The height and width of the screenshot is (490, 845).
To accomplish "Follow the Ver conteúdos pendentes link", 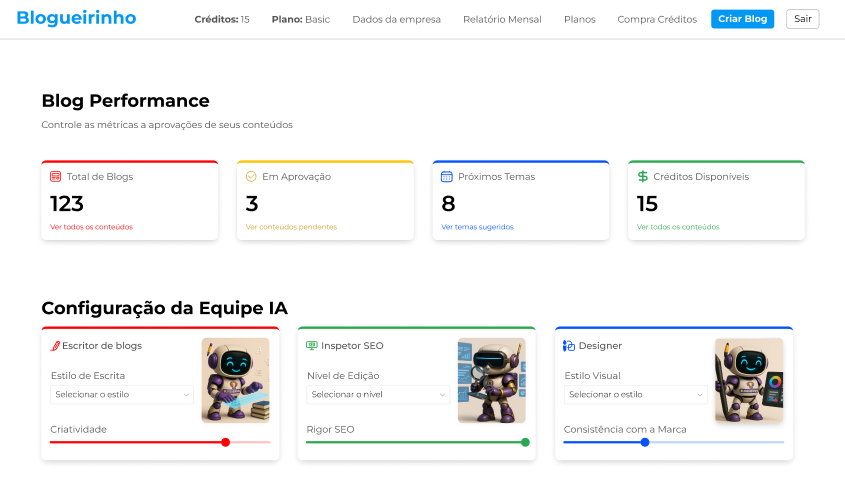I will pos(291,227).
